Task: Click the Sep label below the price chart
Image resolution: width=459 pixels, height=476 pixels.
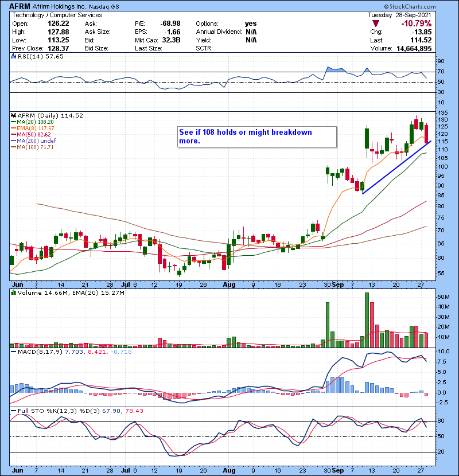Action: [338, 285]
